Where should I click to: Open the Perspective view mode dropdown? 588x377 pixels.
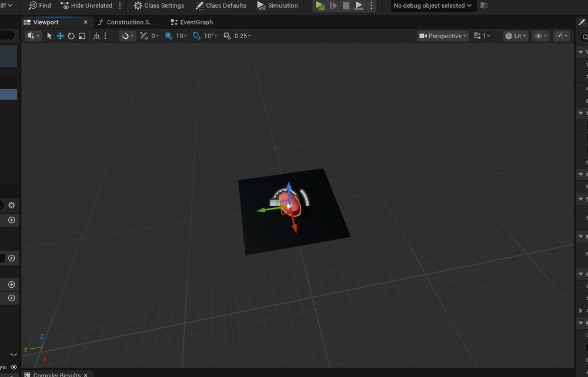(443, 36)
